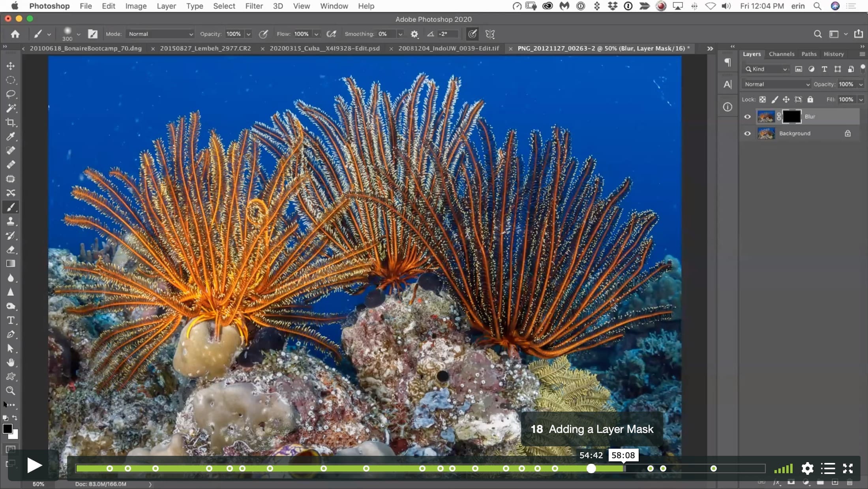Select the Clone Stamp tool
This screenshot has height=489, width=868.
click(x=11, y=221)
